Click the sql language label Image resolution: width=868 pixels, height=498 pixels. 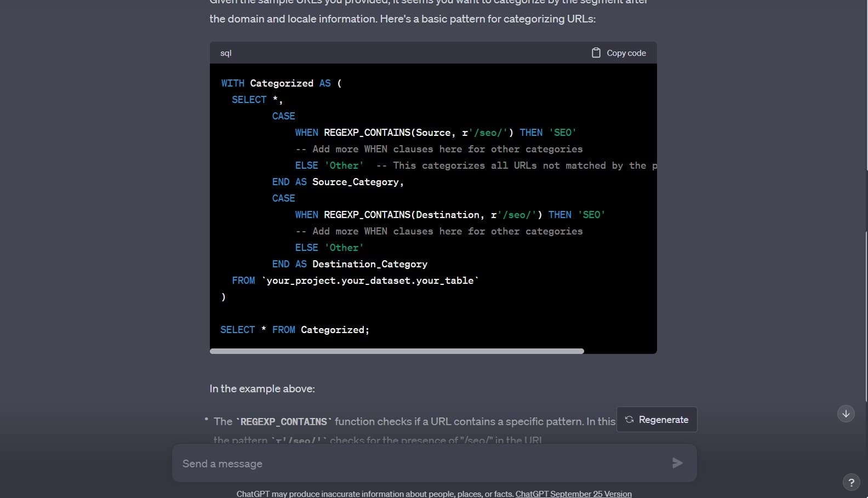pos(226,53)
